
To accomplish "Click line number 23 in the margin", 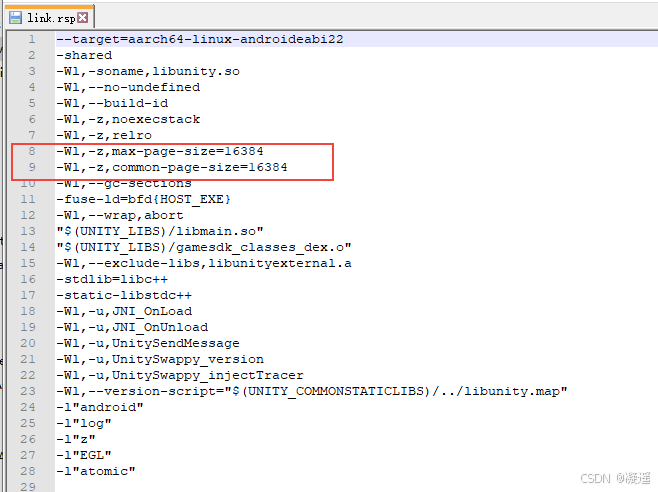I will (x=28, y=391).
